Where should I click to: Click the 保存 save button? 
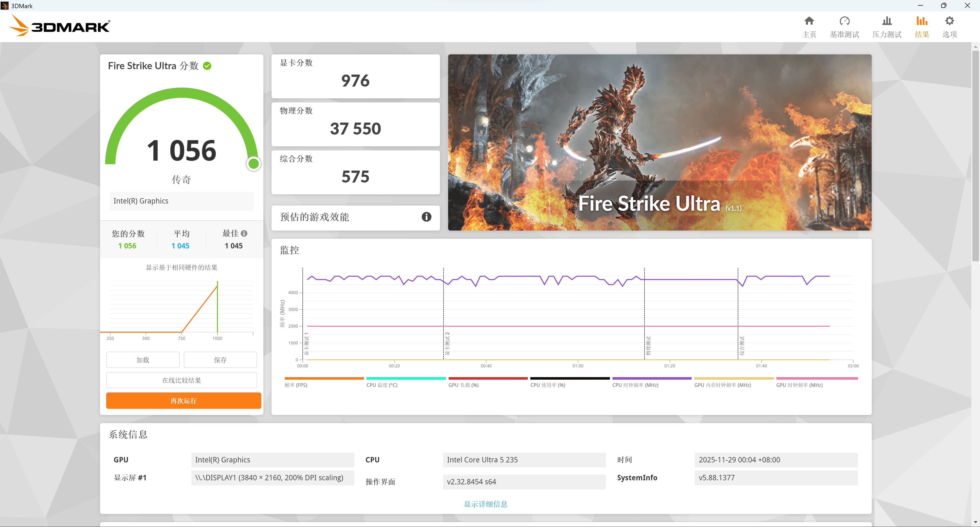pos(220,360)
